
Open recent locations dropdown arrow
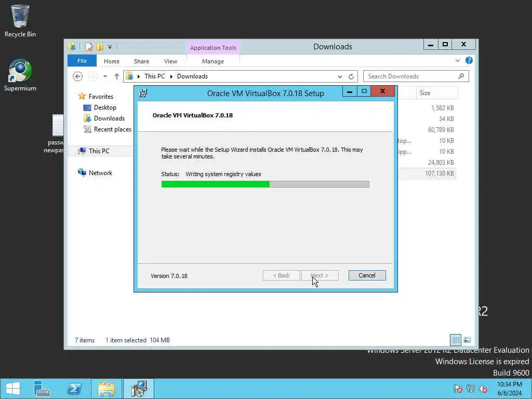(x=105, y=76)
